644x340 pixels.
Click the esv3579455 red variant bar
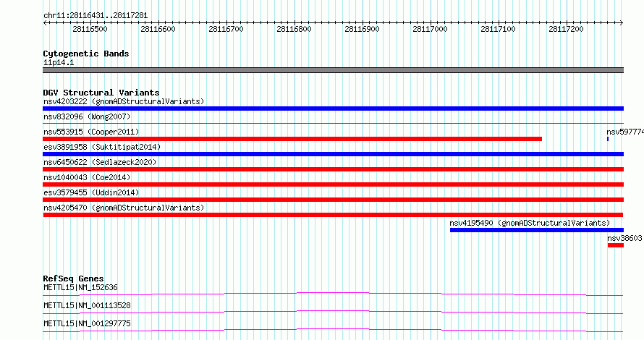point(333,200)
